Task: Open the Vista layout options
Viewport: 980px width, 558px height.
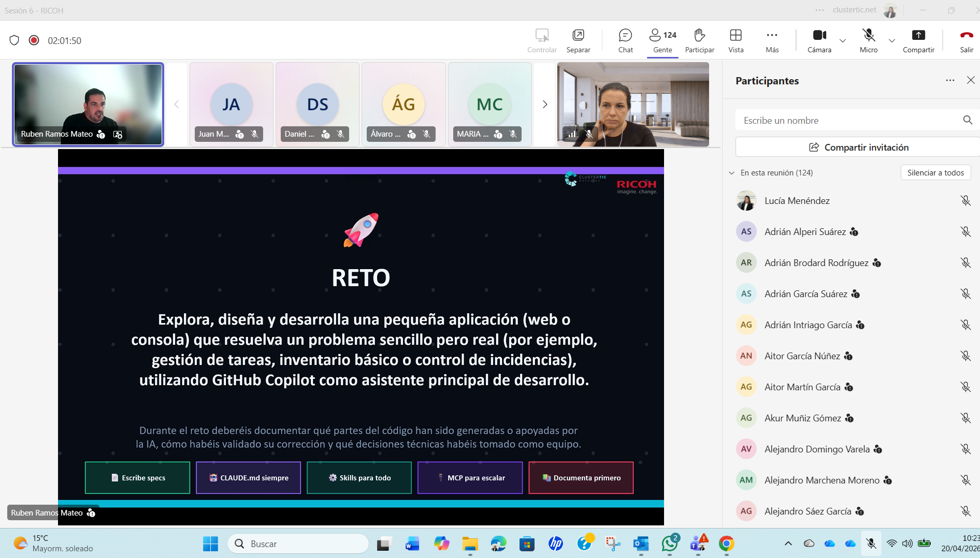Action: (736, 40)
